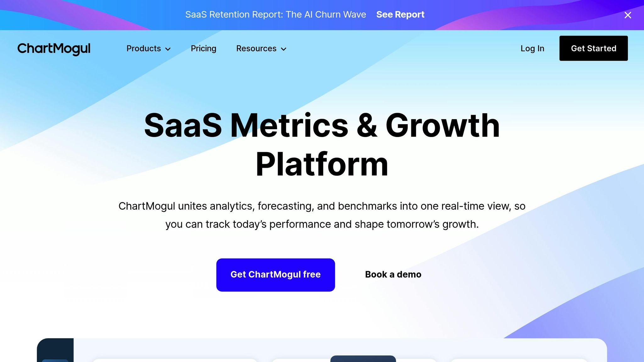Click the ChartMogul logo
The height and width of the screenshot is (362, 644).
pyautogui.click(x=54, y=49)
